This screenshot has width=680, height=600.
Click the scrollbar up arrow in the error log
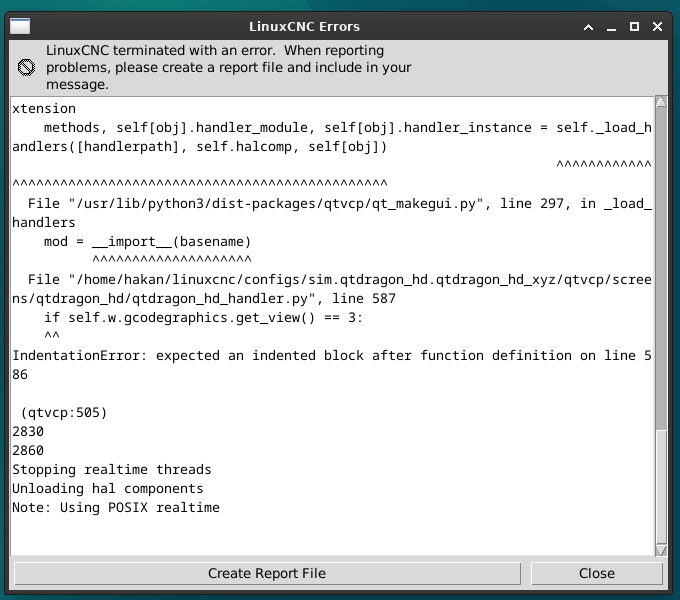(661, 101)
